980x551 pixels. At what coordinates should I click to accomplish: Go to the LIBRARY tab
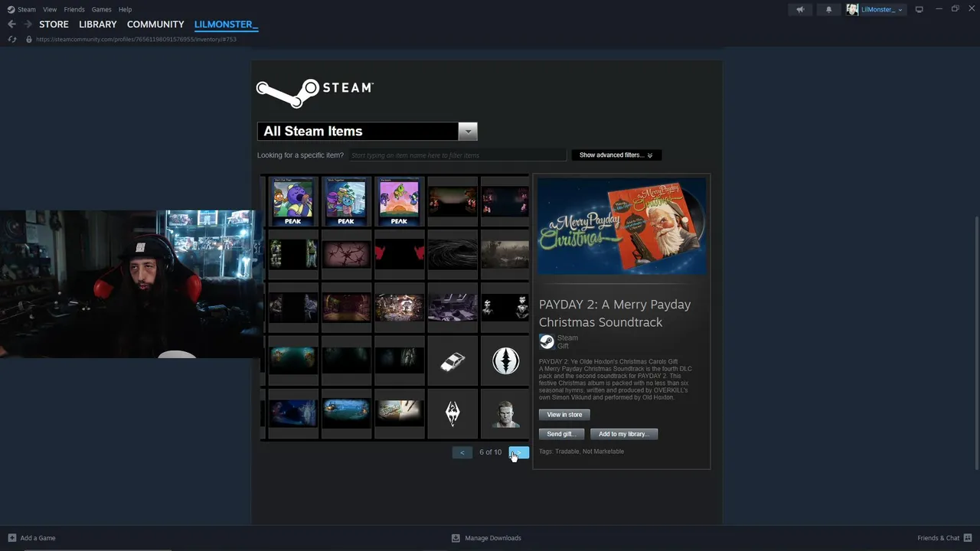tap(98, 24)
